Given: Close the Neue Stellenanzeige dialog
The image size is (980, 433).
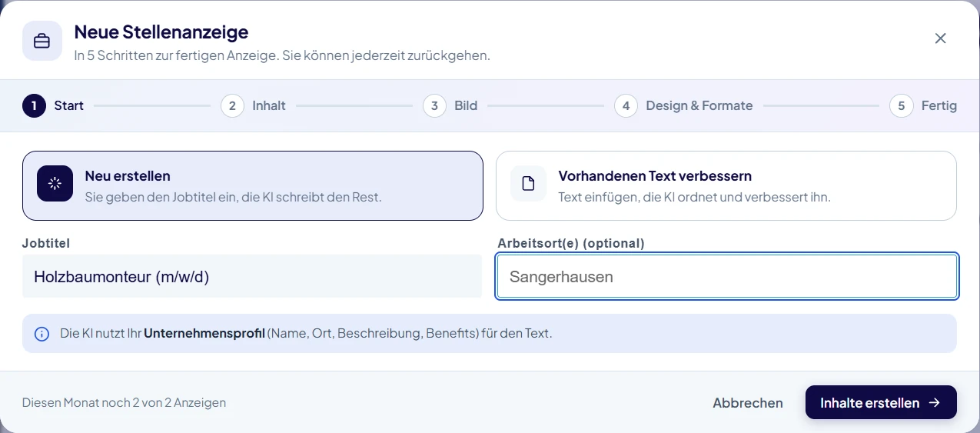Looking at the screenshot, I should pos(940,38).
